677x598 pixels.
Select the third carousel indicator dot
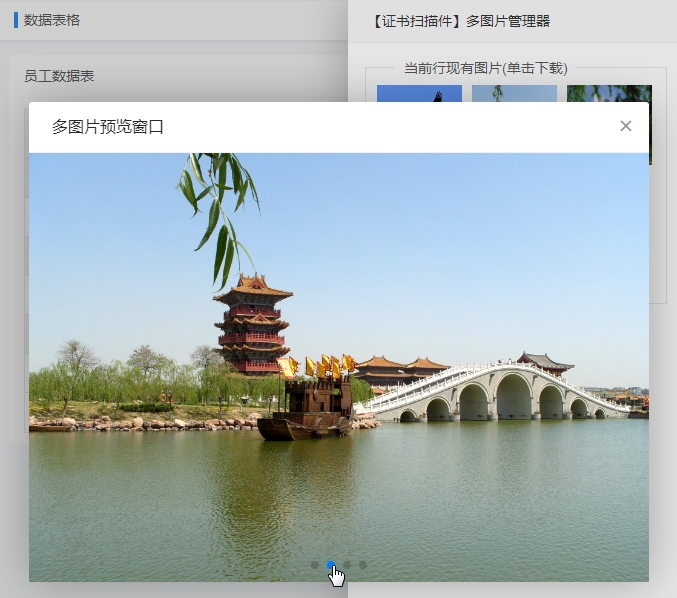[347, 565]
